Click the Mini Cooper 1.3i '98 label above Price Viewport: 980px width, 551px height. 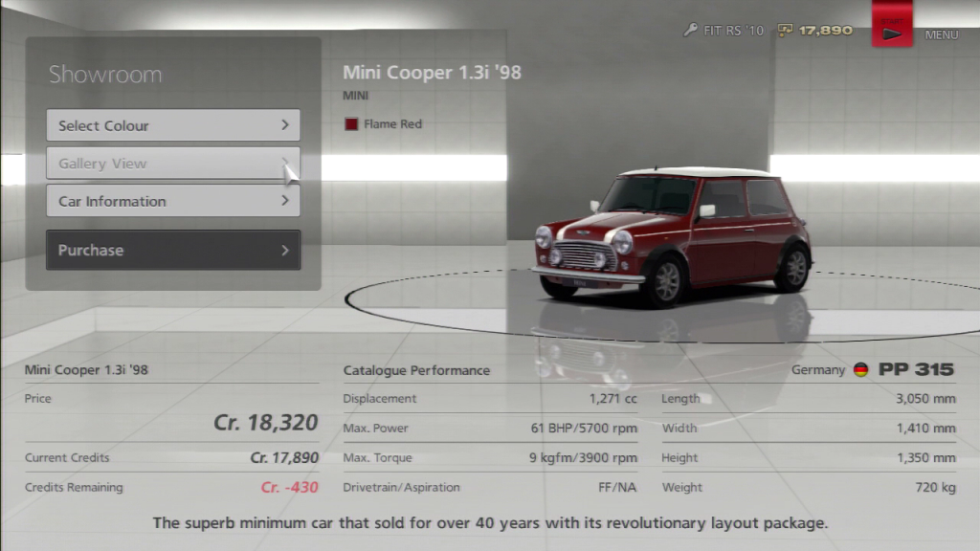click(86, 370)
